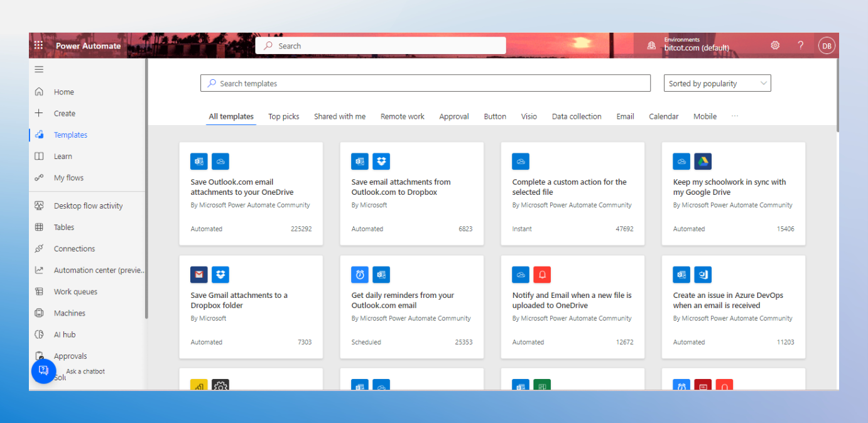Open the bitcot.com environment selector
The width and height of the screenshot is (868, 423).
tap(697, 48)
